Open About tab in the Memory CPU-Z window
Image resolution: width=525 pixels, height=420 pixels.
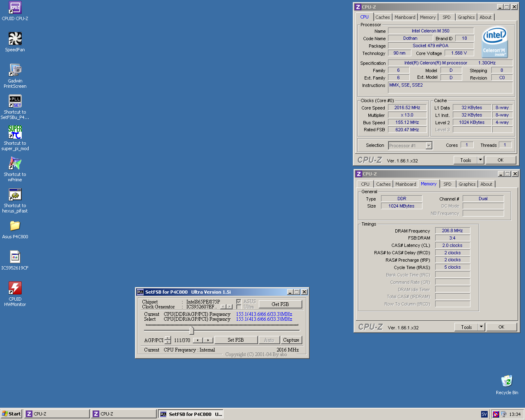click(486, 184)
